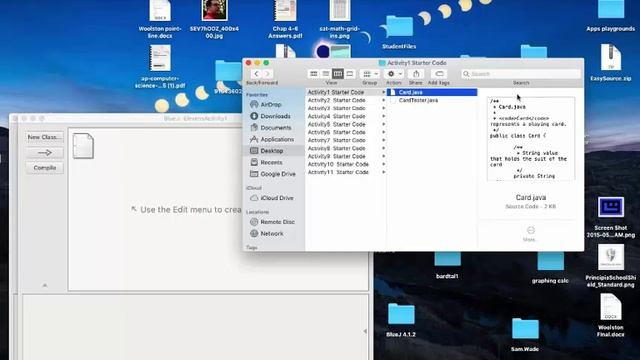
Task: Click the Finder Forward arrow button
Action: click(x=267, y=74)
